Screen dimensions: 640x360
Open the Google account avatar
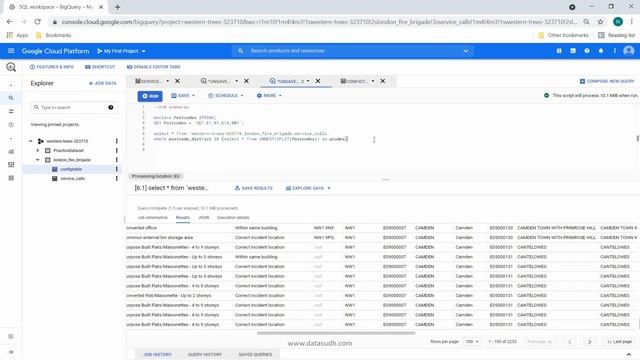629,51
